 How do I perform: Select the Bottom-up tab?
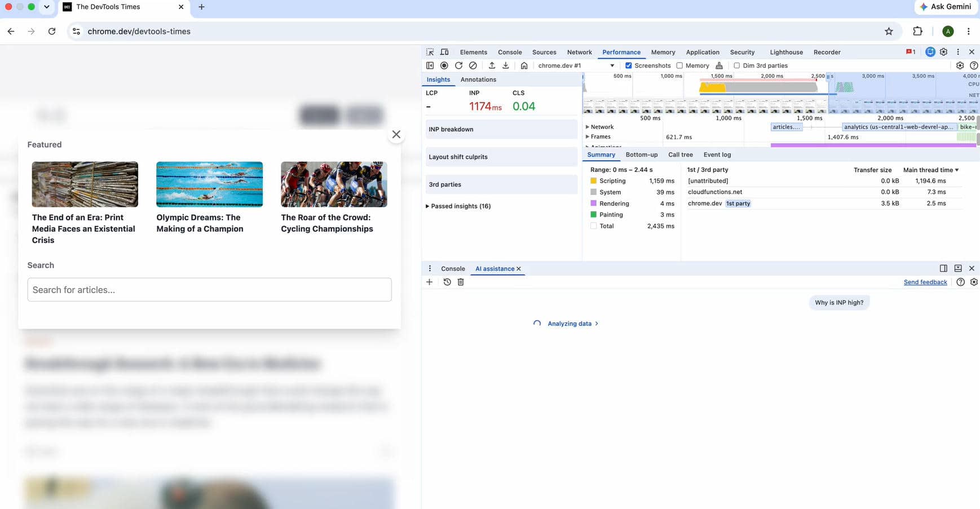(641, 154)
